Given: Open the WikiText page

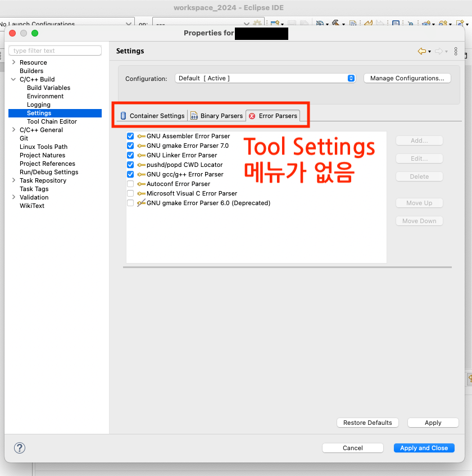Looking at the screenshot, I should (x=32, y=206).
